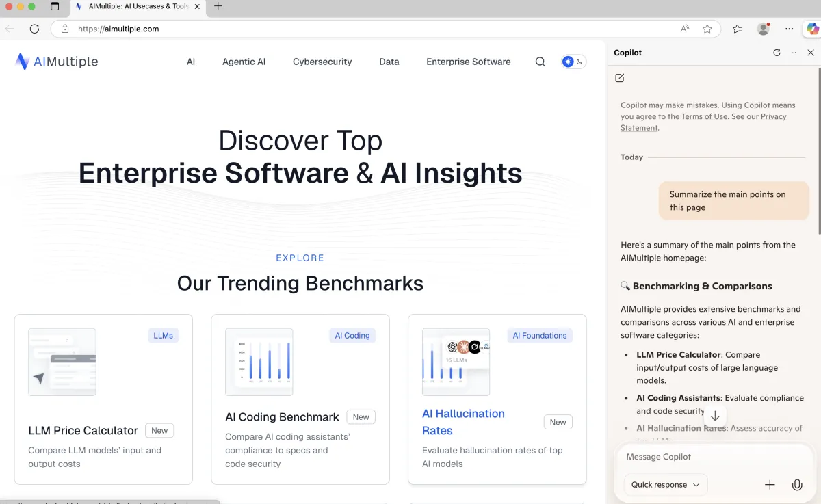This screenshot has height=504, width=821.
Task: Click the New badge on LLM Price Calculator
Action: click(159, 431)
